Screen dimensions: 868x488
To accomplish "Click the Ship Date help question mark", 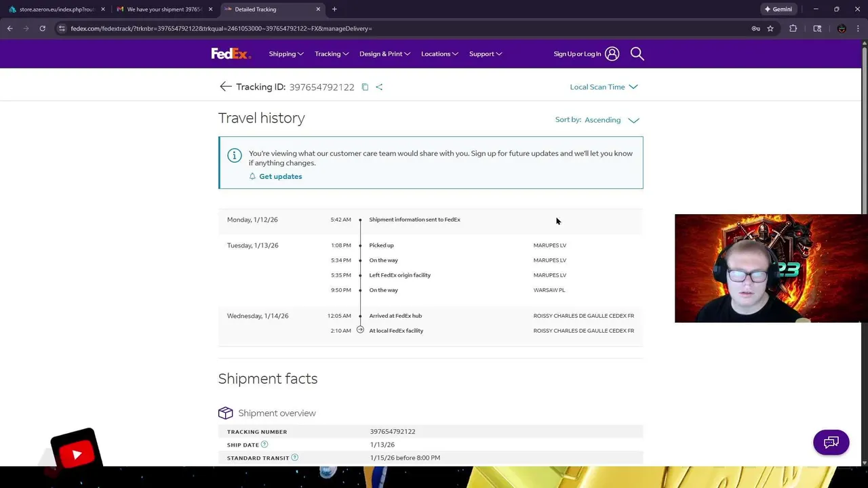I will [x=264, y=445].
